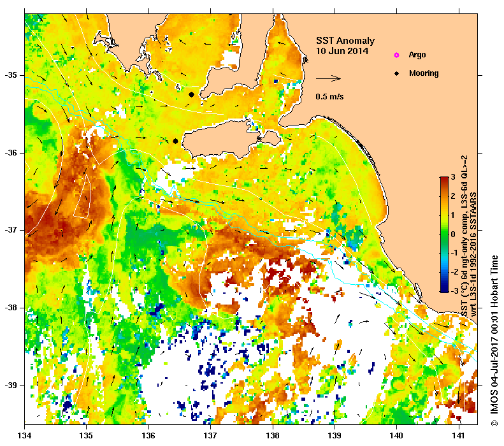Click longitude label 138

coord(273,436)
